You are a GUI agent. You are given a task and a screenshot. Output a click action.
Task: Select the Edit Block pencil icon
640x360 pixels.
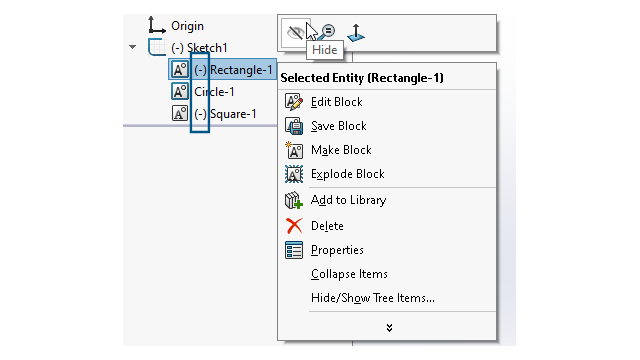coord(294,102)
